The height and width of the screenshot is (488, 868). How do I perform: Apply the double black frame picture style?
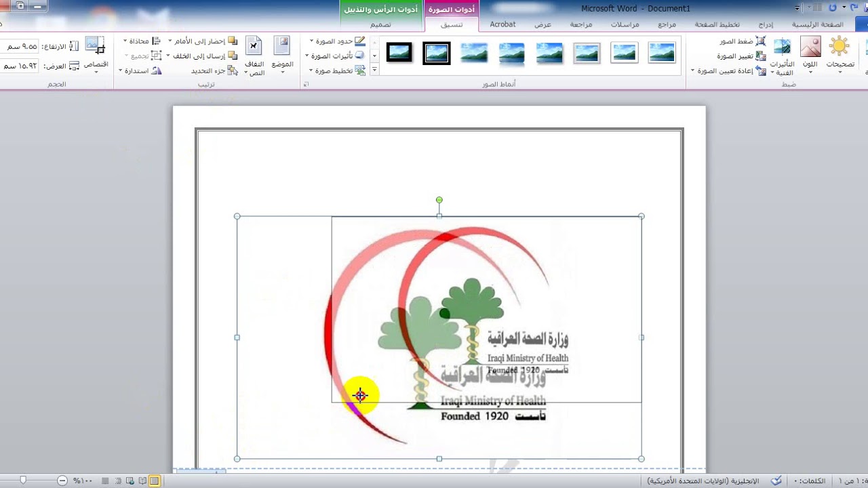pyautogui.click(x=436, y=53)
